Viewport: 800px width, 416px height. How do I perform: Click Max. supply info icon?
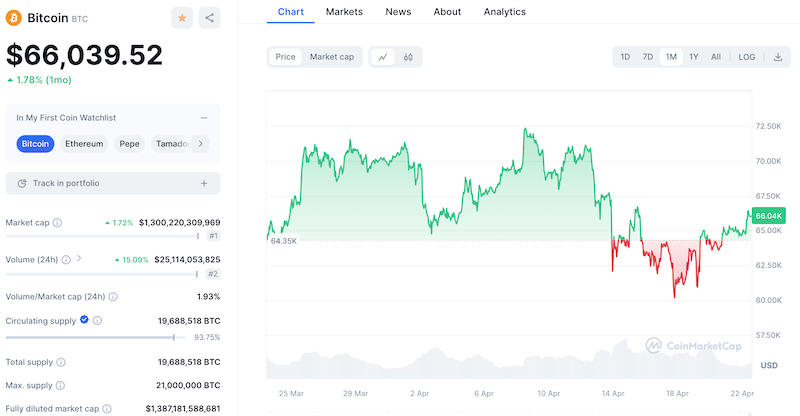[60, 385]
